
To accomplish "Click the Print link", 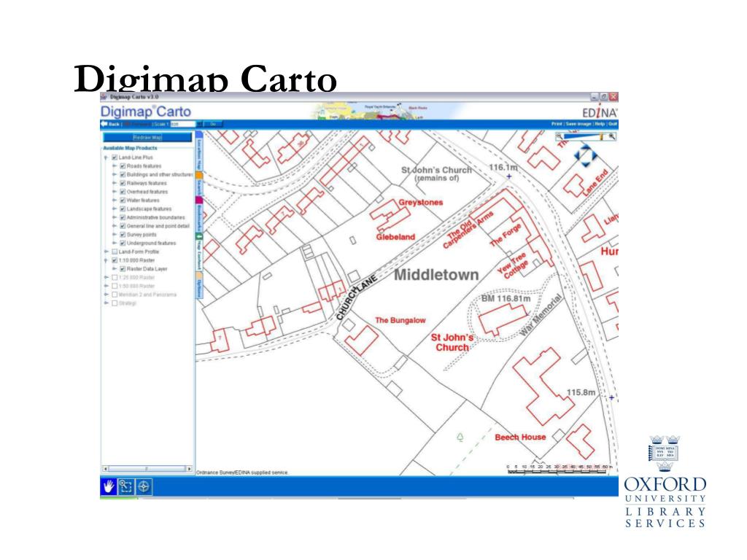I will 557,124.
